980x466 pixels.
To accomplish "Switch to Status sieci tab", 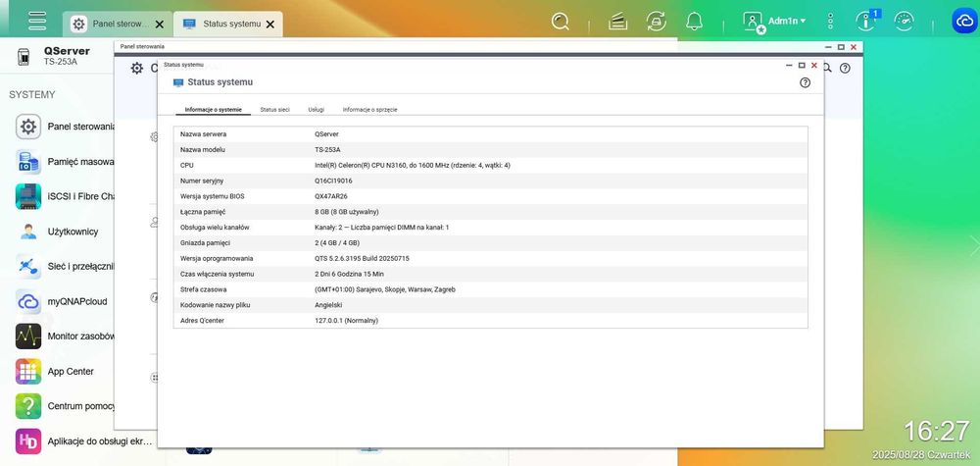I will (x=275, y=110).
